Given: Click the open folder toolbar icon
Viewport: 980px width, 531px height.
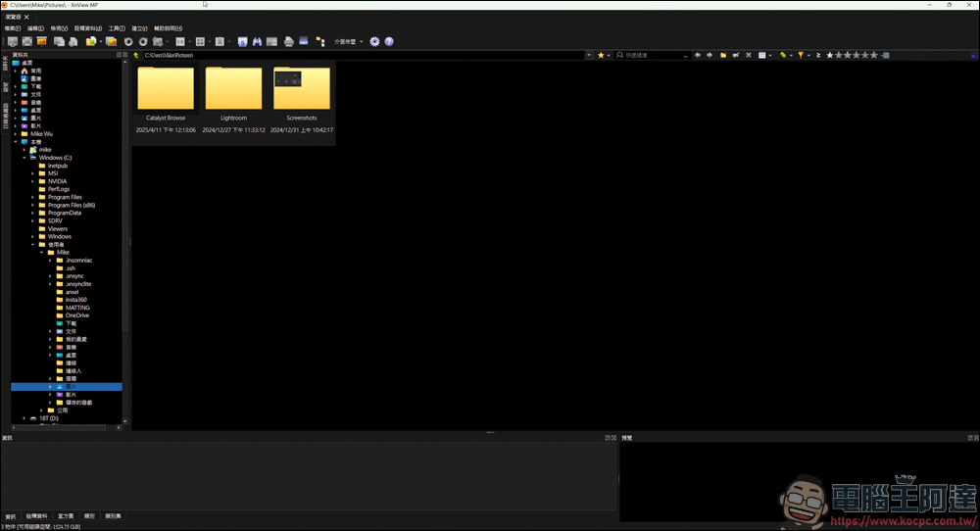Looking at the screenshot, I should coord(91,41).
